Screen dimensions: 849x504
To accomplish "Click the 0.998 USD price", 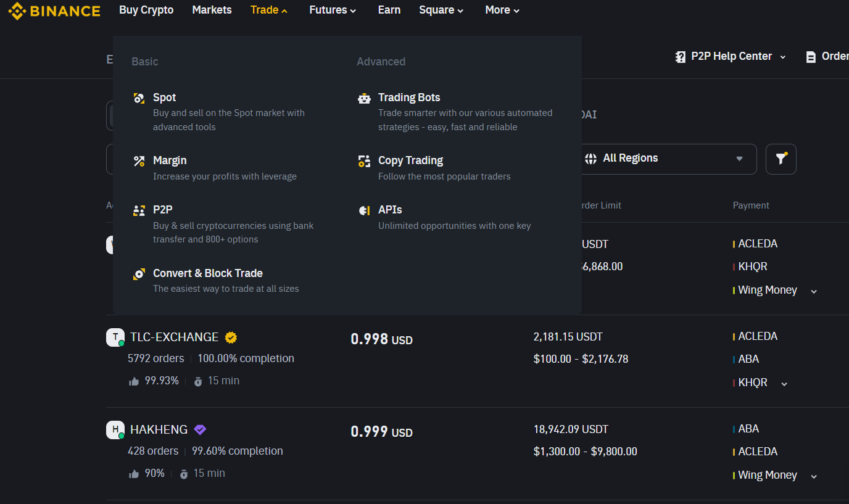I will pos(381,339).
